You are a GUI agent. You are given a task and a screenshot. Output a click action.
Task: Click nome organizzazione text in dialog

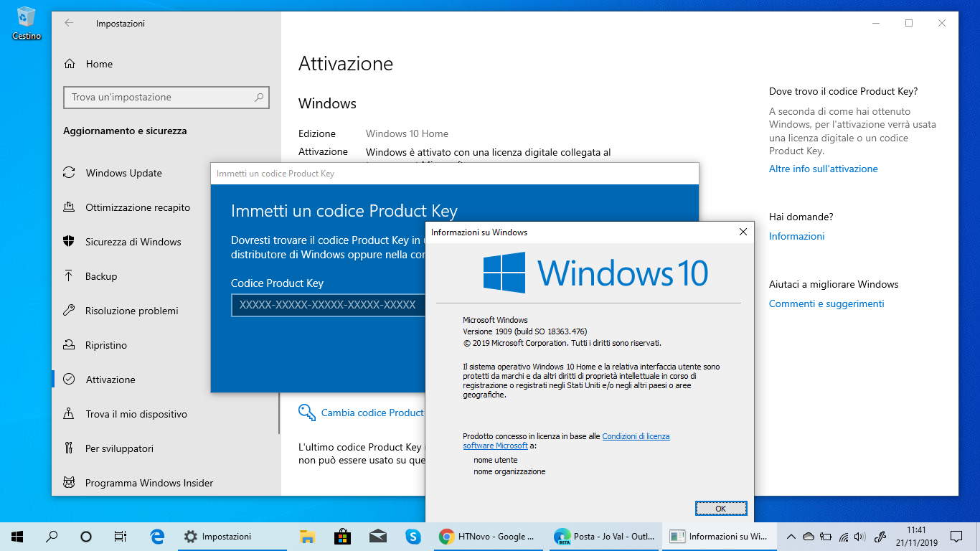[509, 471]
